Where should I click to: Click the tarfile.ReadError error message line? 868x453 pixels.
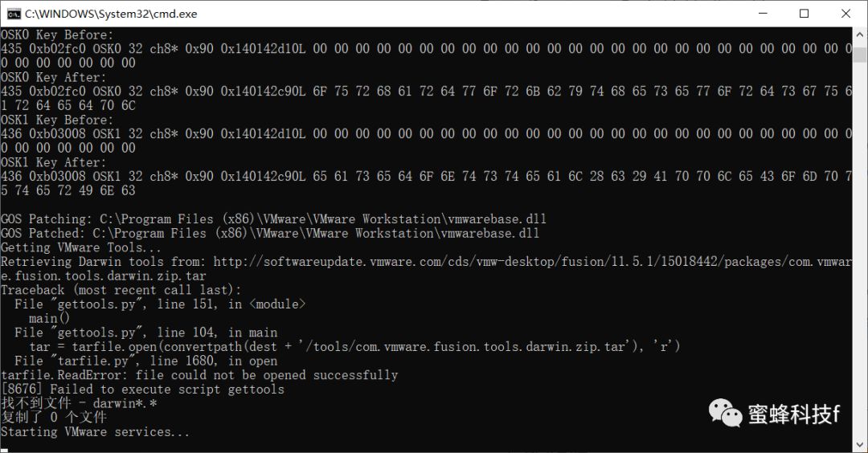[x=199, y=375]
